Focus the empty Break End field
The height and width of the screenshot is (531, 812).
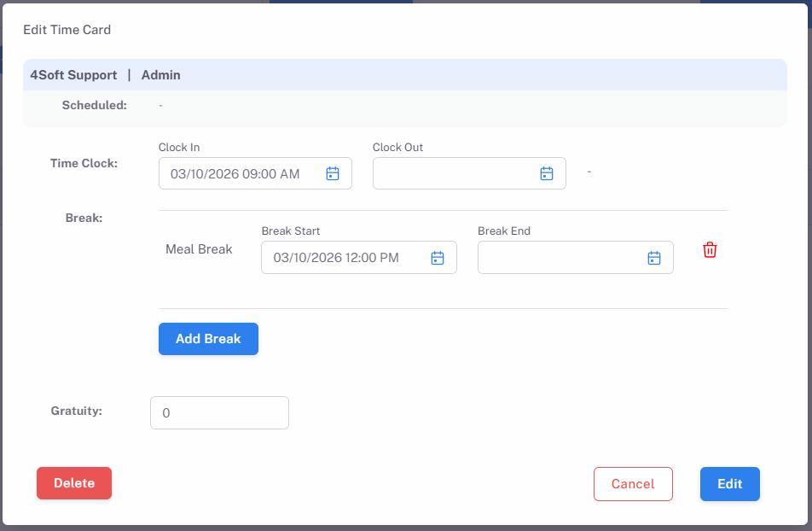576,257
